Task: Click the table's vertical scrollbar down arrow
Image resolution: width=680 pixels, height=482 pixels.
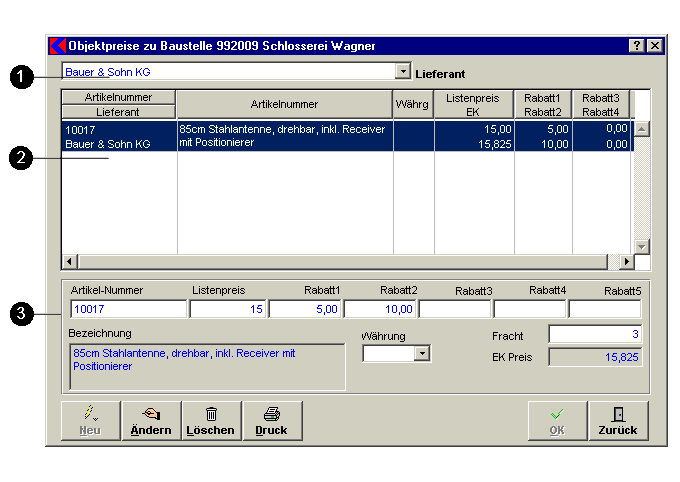Action: click(642, 246)
